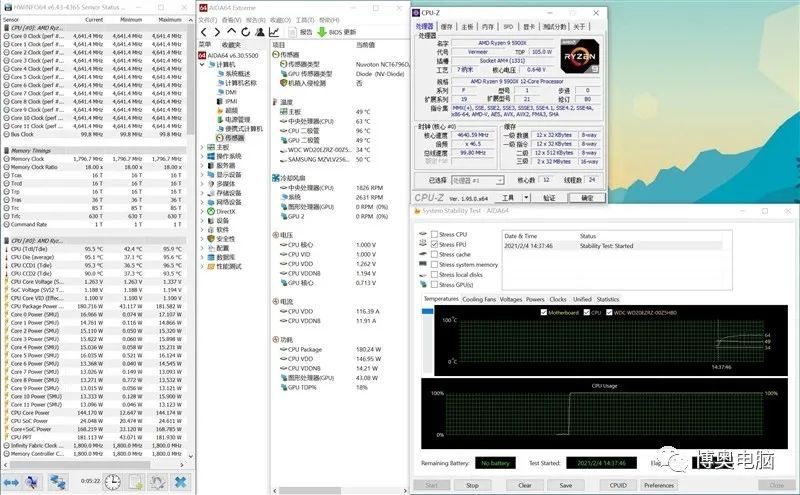Expand the DirectX tree node
Screen dimensions: 800x495
tap(202, 211)
